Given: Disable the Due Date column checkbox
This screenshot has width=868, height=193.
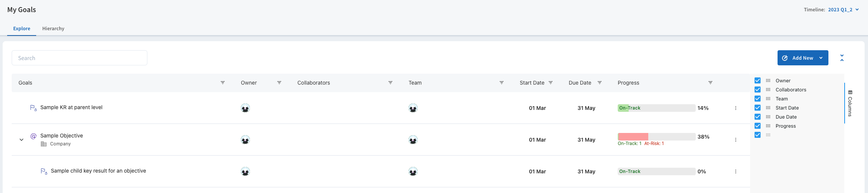Looking at the screenshot, I should (758, 117).
